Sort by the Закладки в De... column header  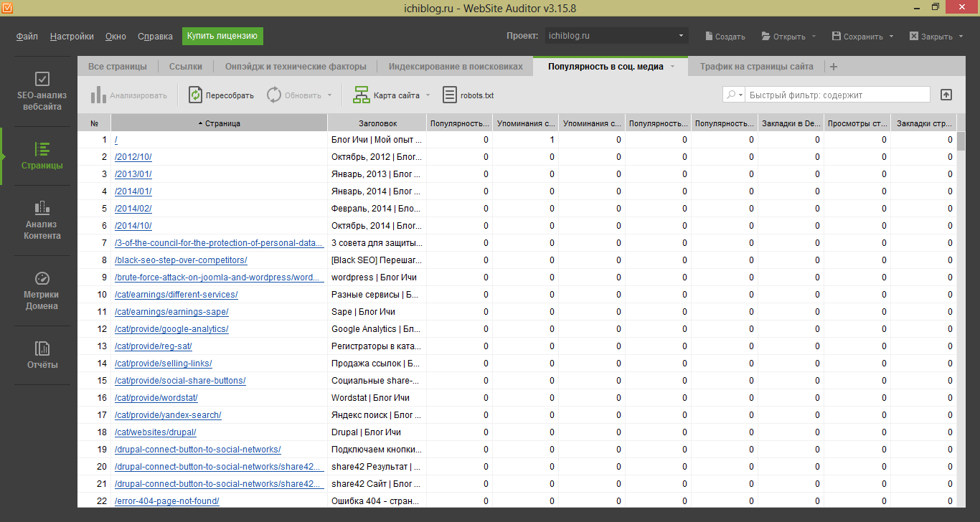click(x=791, y=123)
